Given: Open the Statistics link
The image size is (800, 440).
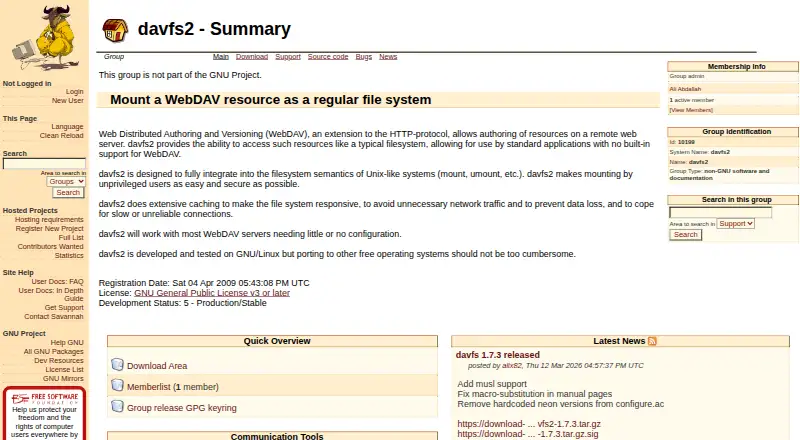Looking at the screenshot, I should [69, 255].
